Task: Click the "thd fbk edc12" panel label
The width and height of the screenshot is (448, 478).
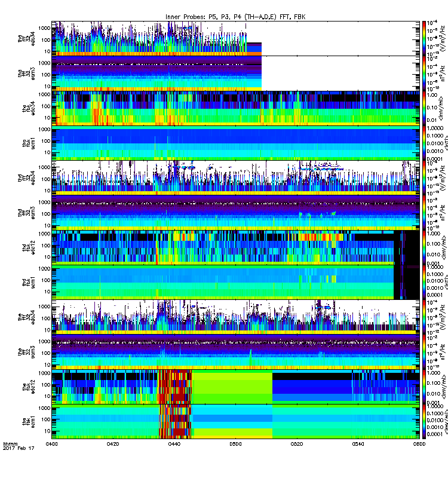Action: 29,247
